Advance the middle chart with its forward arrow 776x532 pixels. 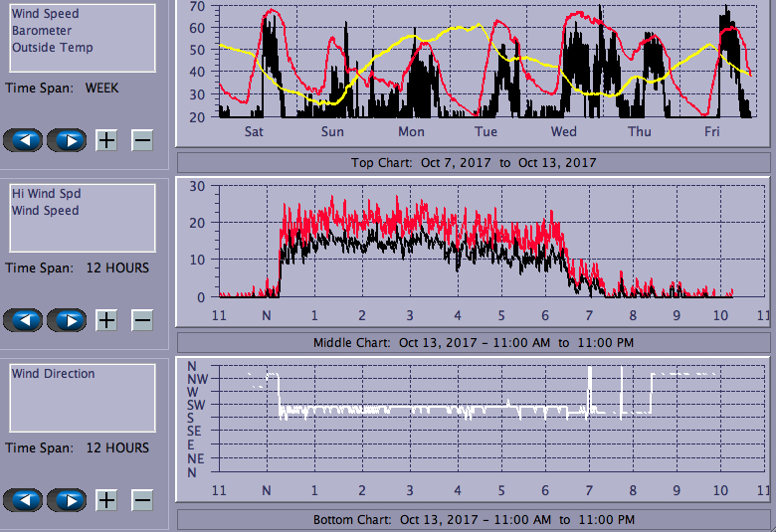pos(68,320)
